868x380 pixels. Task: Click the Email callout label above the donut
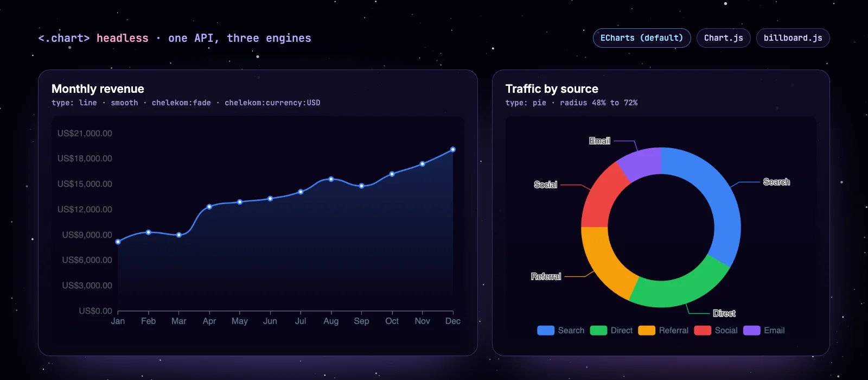coord(599,141)
